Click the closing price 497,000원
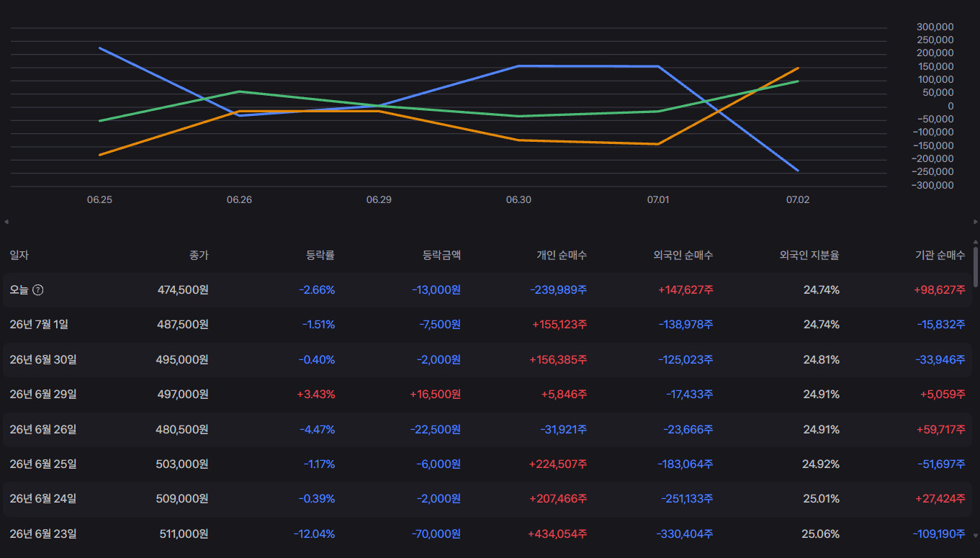 (182, 395)
